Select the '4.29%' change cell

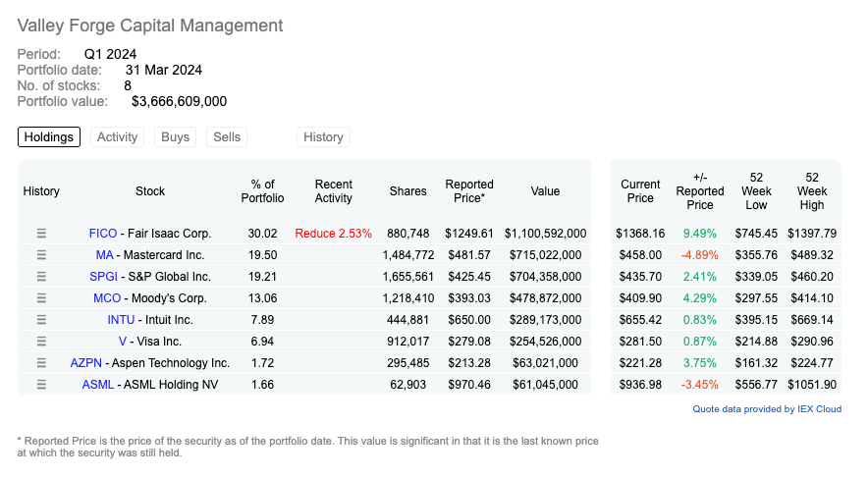[700, 298]
